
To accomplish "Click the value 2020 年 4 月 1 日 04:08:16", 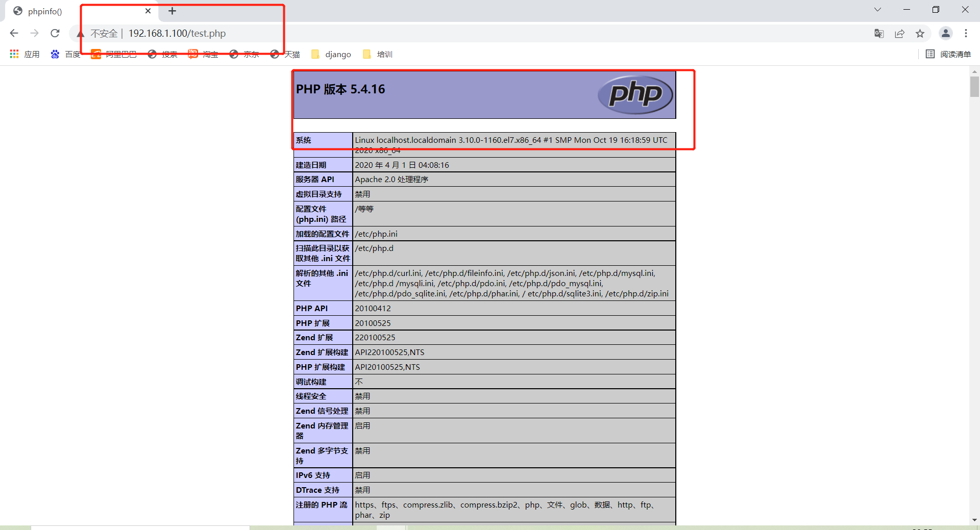I will (402, 165).
